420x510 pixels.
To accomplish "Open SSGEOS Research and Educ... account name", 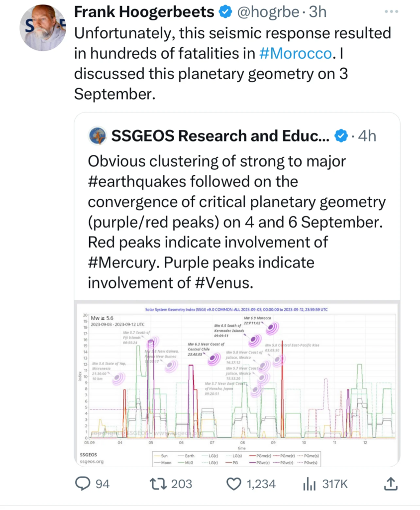I will (220, 136).
